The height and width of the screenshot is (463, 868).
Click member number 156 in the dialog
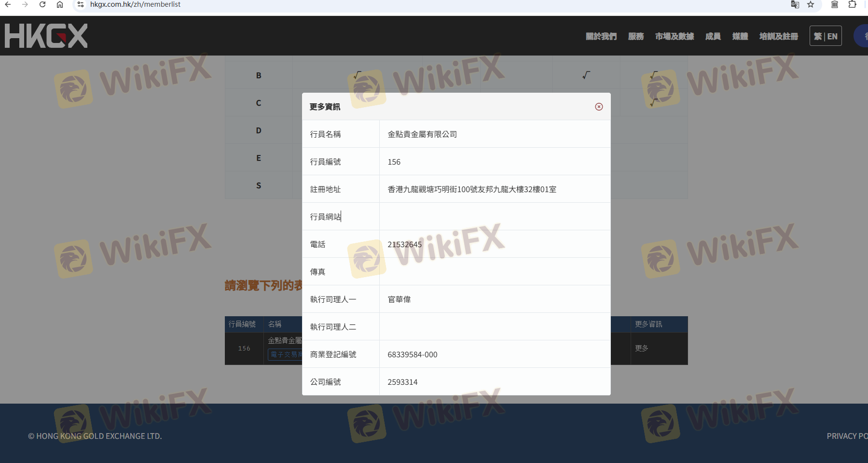[394, 162]
